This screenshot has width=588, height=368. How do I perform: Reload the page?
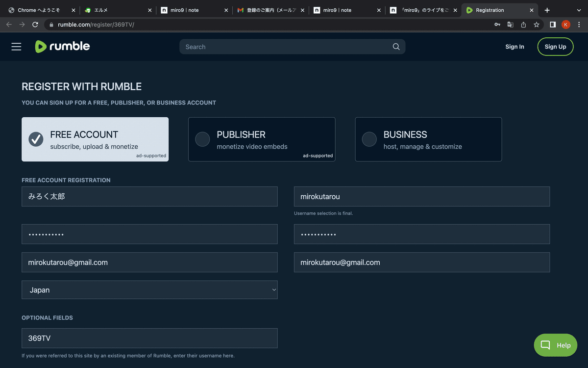coord(35,25)
